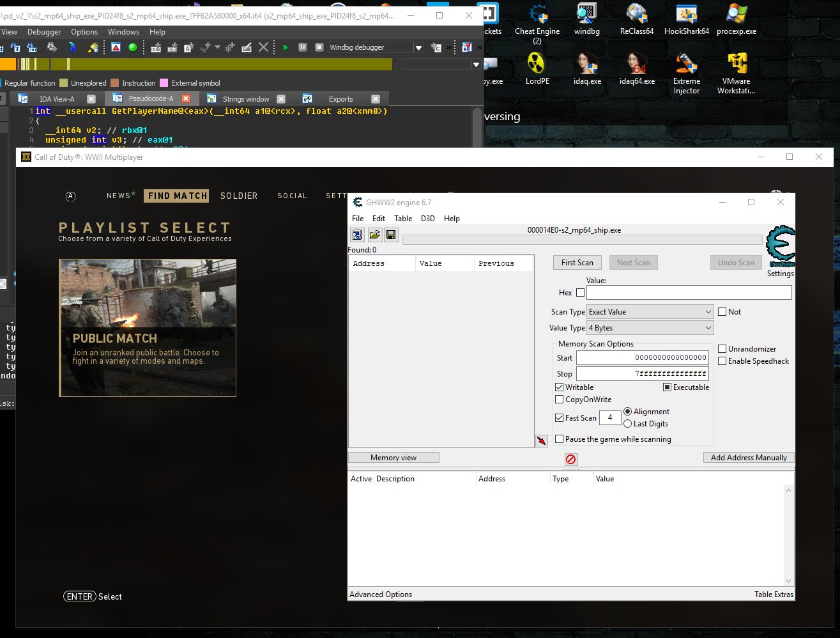Click the Stop address field
This screenshot has width=840, height=638.
(642, 374)
